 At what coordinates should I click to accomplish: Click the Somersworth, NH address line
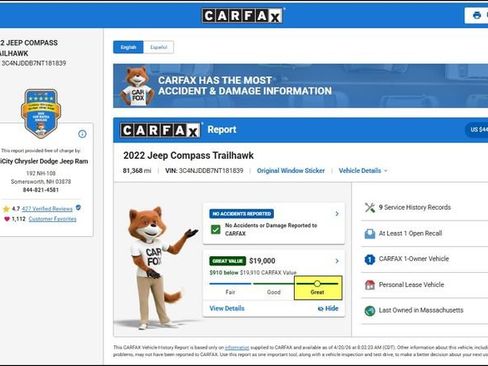pos(41,182)
